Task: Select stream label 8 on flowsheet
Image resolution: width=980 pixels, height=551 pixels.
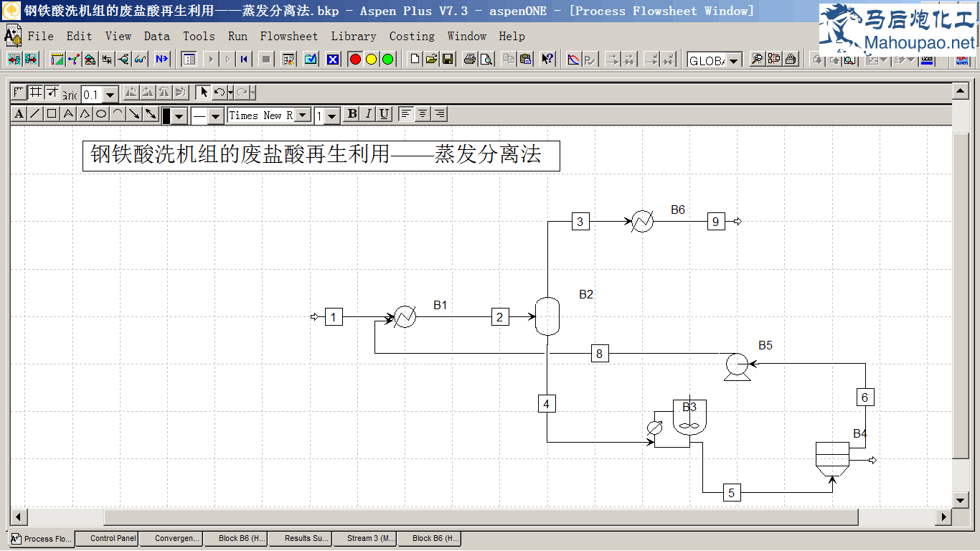Action: (x=599, y=353)
